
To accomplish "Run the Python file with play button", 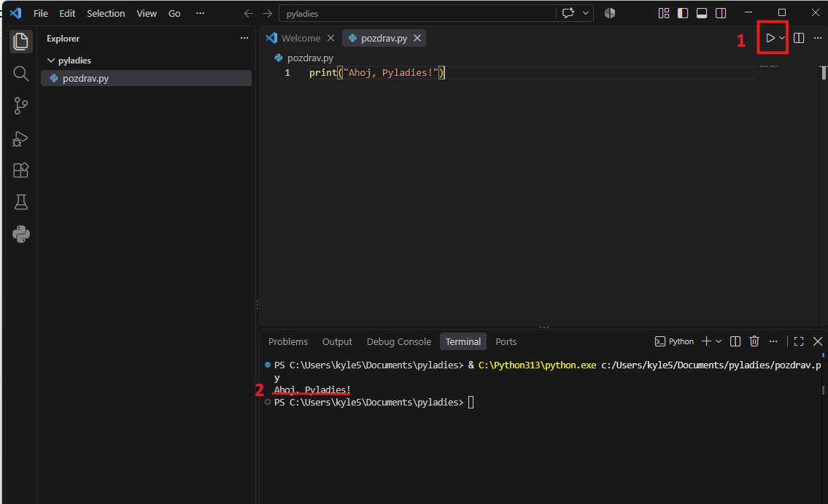I will [770, 38].
